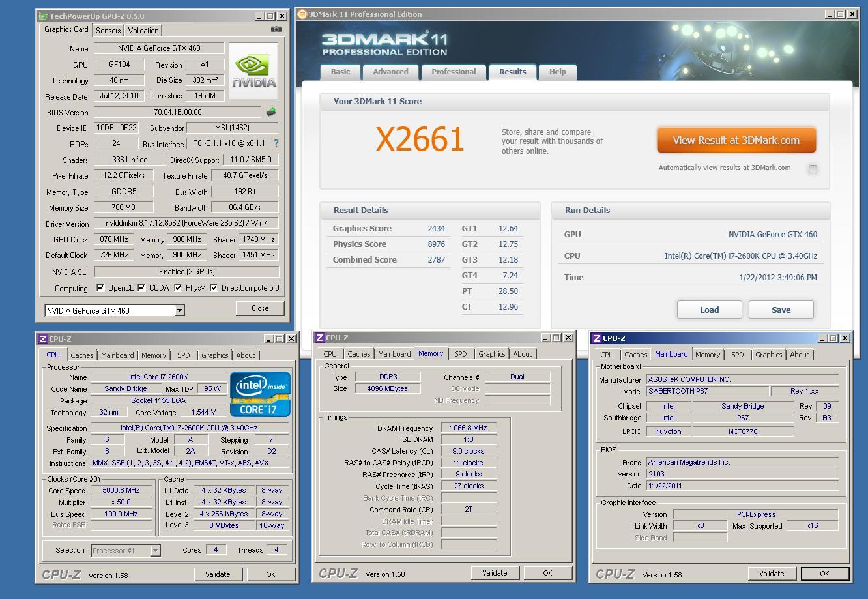Viewport: 868px width, 599px height.
Task: Open About tab in the CPU-Z CPU window
Action: 246,355
